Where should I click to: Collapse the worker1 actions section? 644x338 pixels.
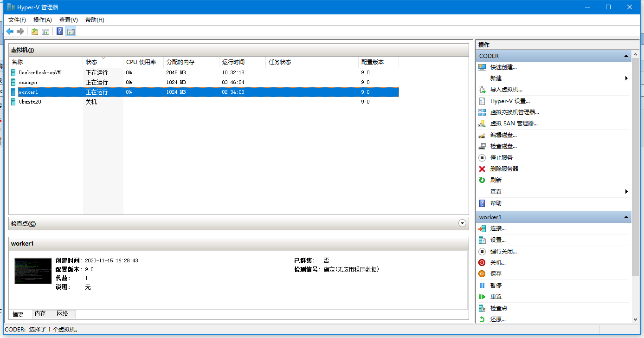626,217
